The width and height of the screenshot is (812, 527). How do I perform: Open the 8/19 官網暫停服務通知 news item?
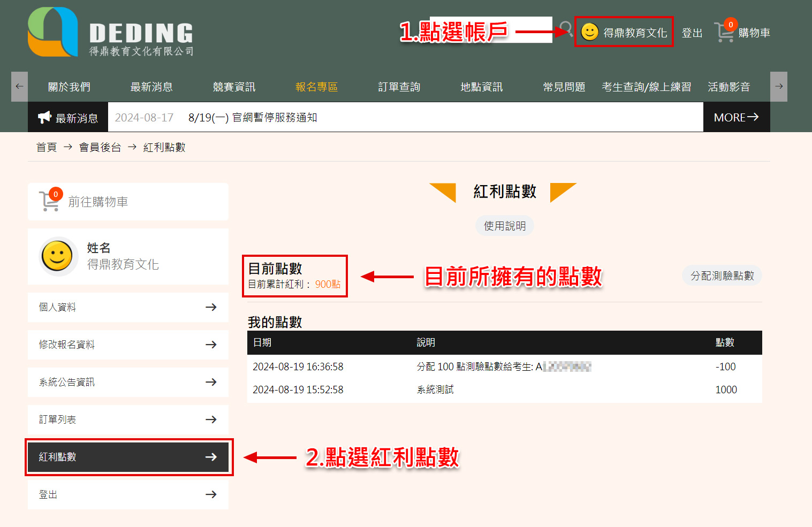coord(253,118)
